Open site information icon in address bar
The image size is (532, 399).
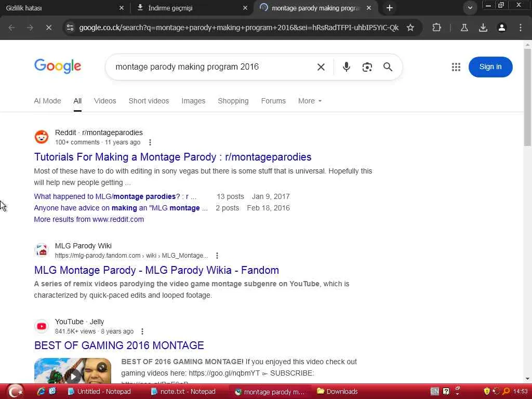point(70,28)
